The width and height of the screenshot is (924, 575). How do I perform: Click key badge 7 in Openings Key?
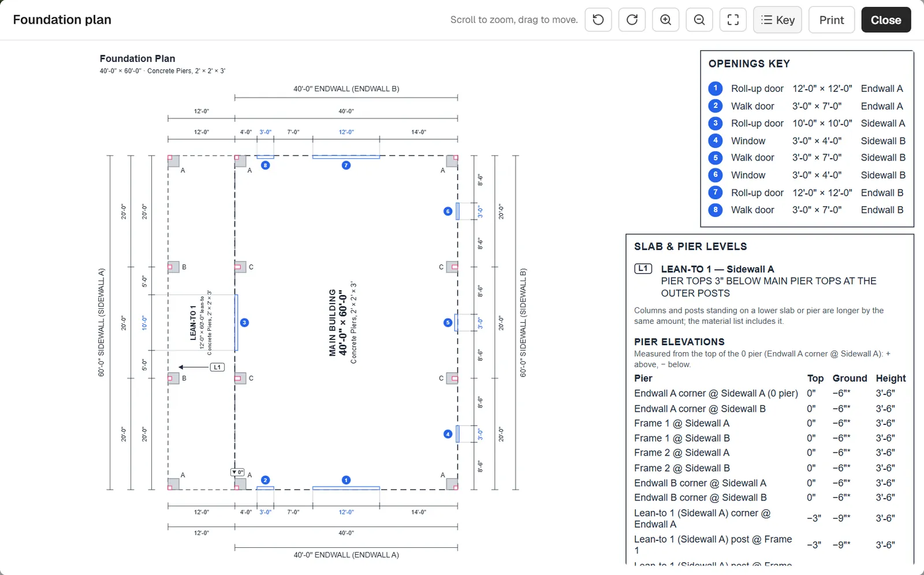pos(715,192)
